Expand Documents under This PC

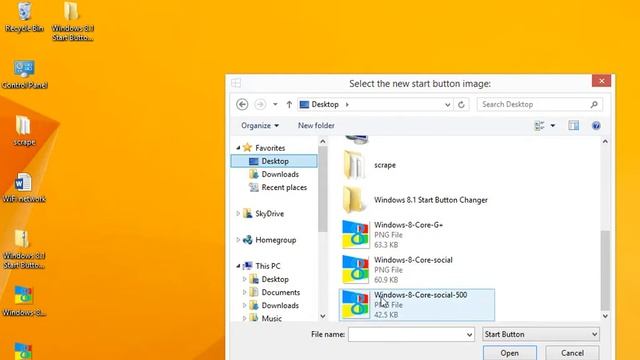tap(244, 292)
